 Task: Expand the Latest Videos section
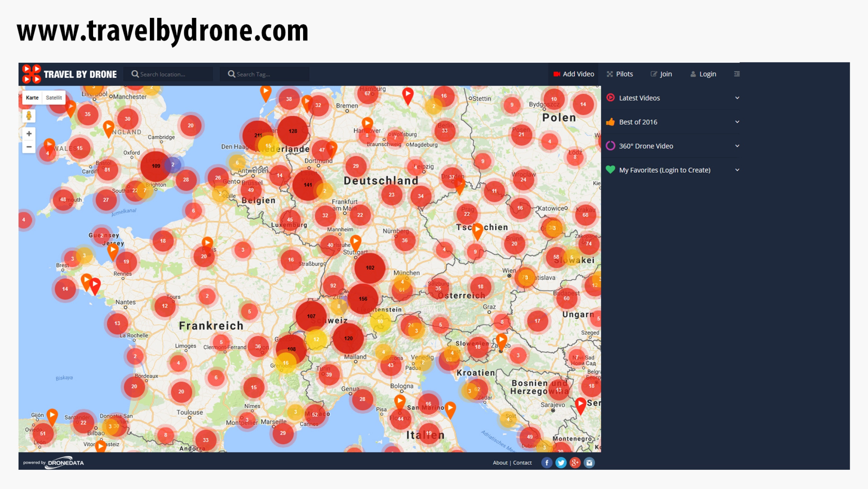coord(639,98)
